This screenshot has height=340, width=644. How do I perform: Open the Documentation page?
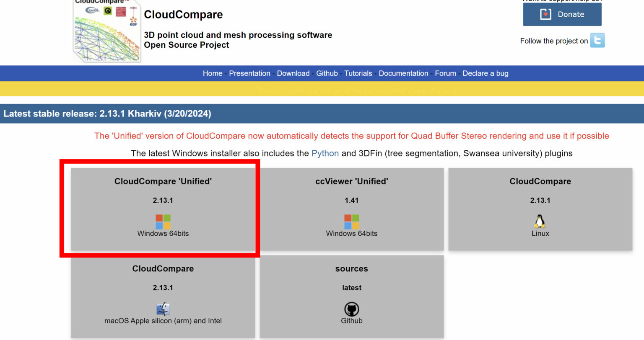pos(403,73)
